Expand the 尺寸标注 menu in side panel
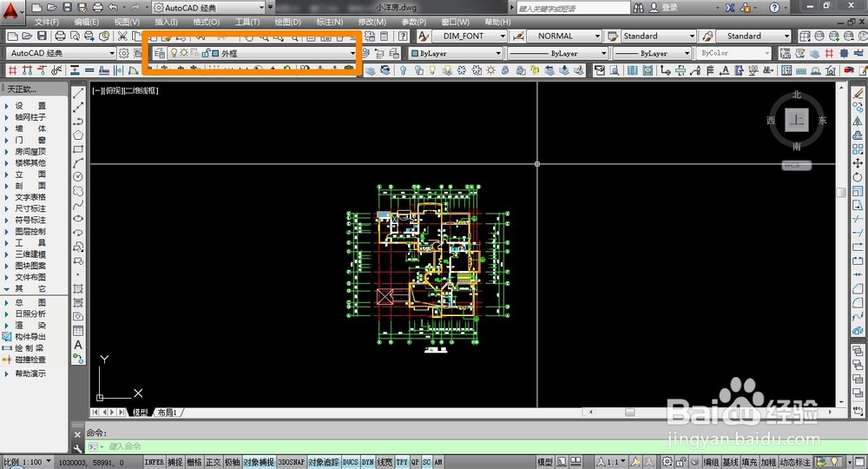 30,208
